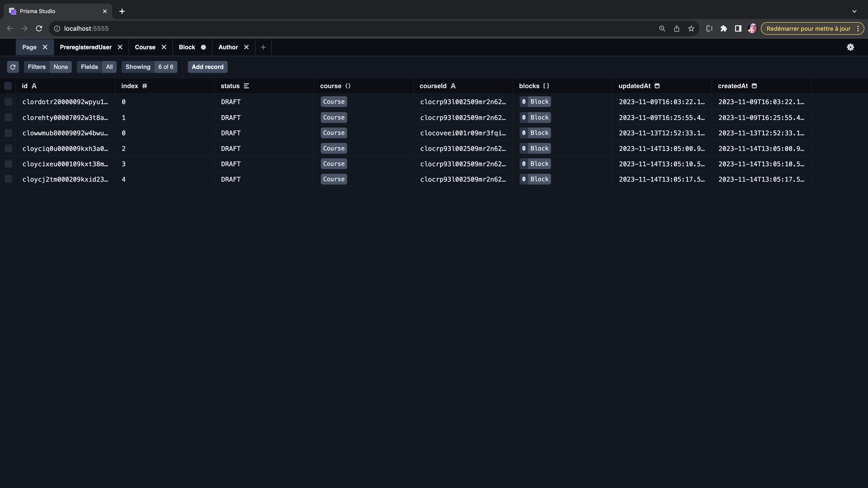The height and width of the screenshot is (488, 868).
Task: Toggle the select-all rows checkbox
Action: coord(8,86)
